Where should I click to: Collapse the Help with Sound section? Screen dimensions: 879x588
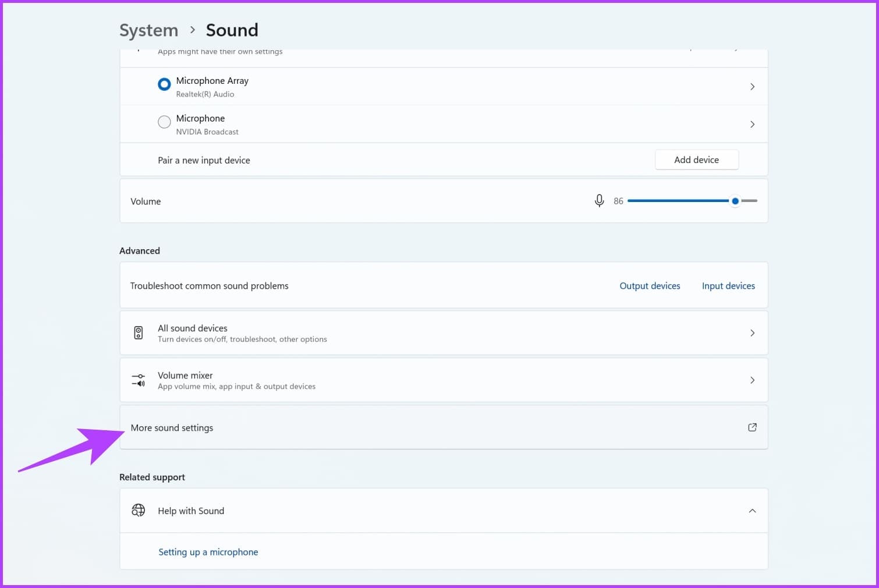click(752, 511)
